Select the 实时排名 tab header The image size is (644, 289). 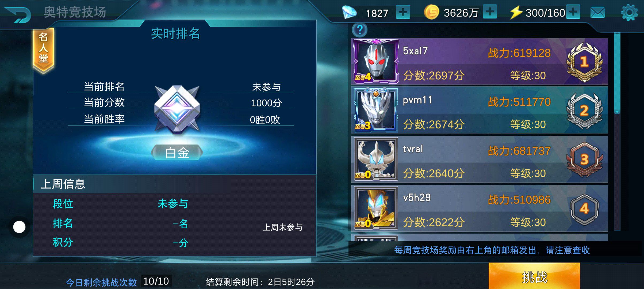pyautogui.click(x=176, y=34)
